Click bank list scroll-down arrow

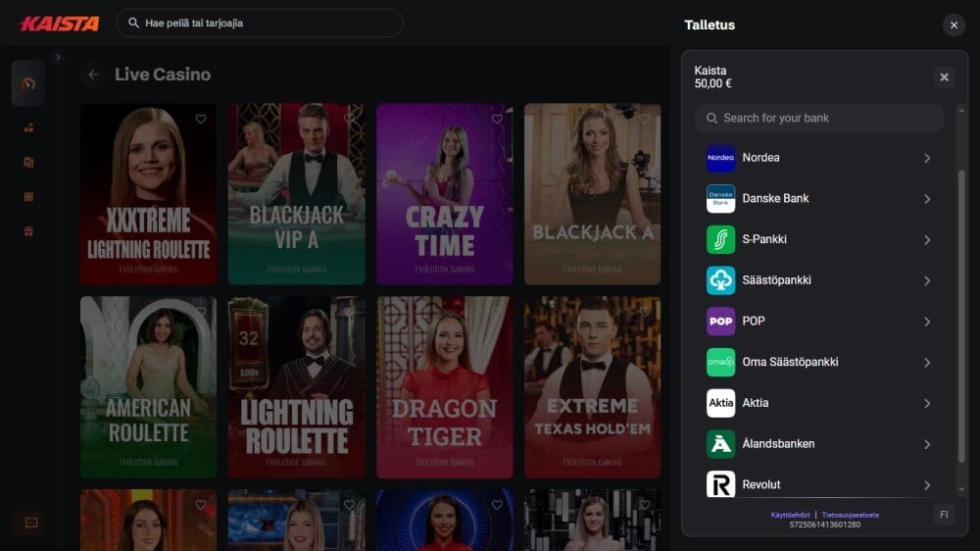pos(961,489)
